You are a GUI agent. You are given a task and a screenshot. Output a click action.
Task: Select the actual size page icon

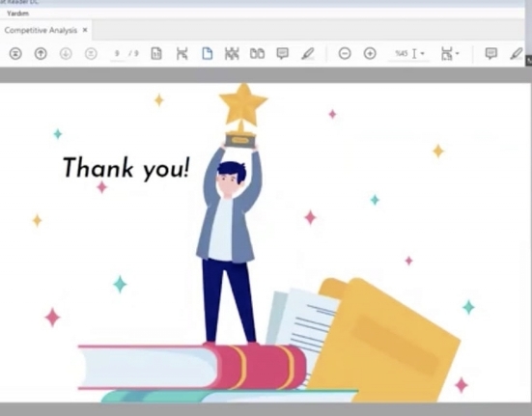point(156,53)
